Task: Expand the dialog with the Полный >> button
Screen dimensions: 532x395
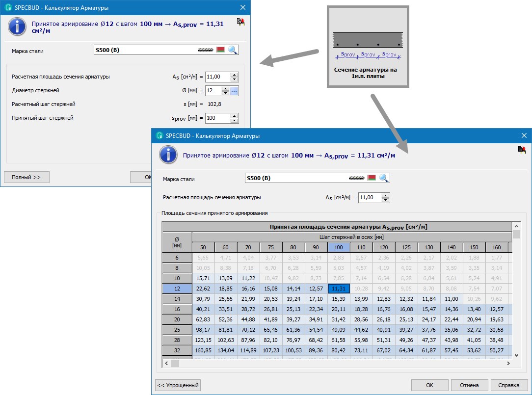Action: click(x=27, y=177)
